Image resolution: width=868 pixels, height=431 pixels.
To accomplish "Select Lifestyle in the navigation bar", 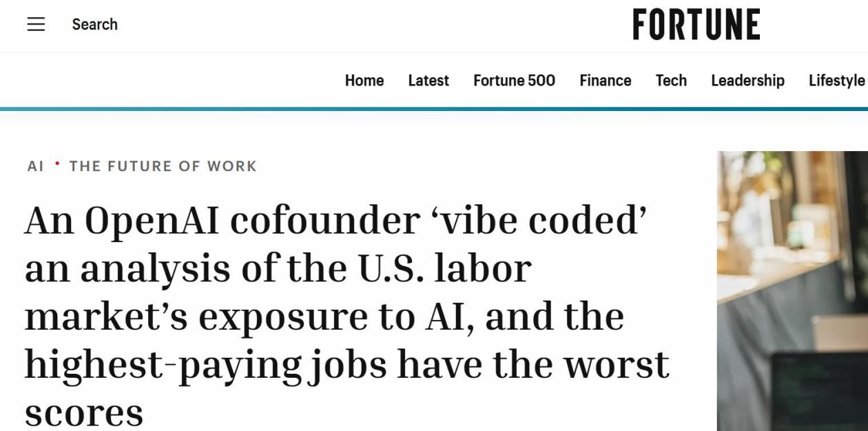I will 836,81.
